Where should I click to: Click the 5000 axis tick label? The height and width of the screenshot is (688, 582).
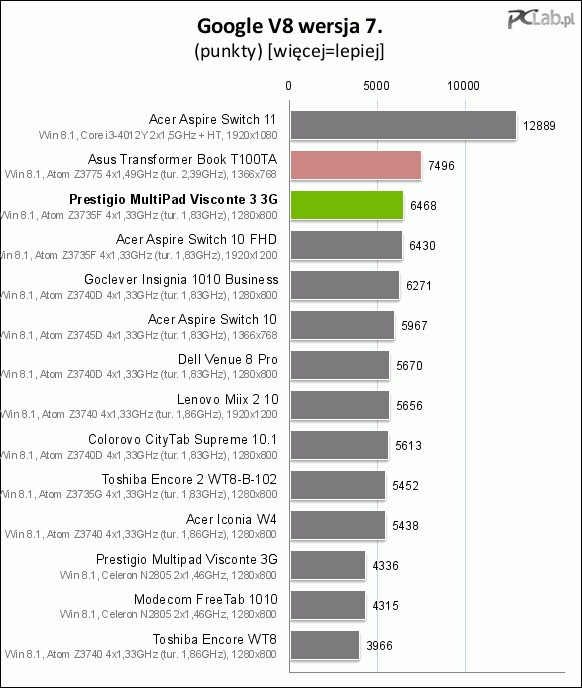[x=377, y=86]
